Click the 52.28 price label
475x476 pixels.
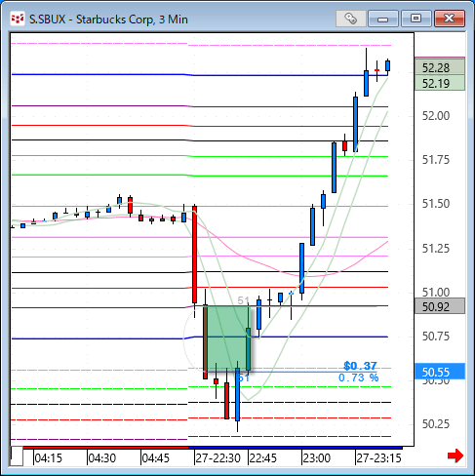click(440, 67)
